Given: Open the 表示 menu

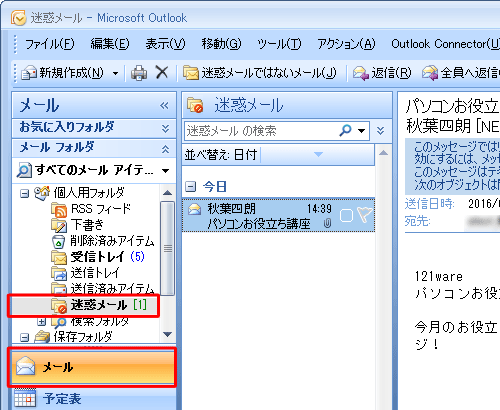Looking at the screenshot, I should pos(165,44).
